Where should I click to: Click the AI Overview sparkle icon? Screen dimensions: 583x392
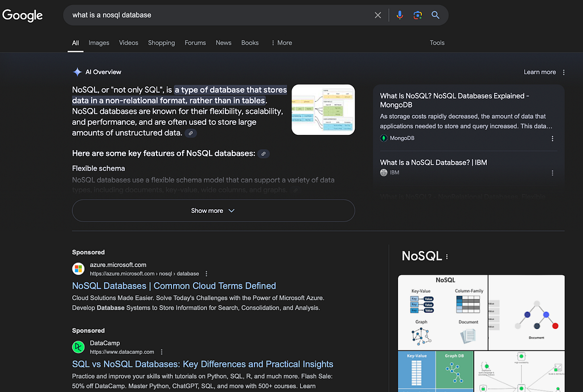pyautogui.click(x=77, y=72)
